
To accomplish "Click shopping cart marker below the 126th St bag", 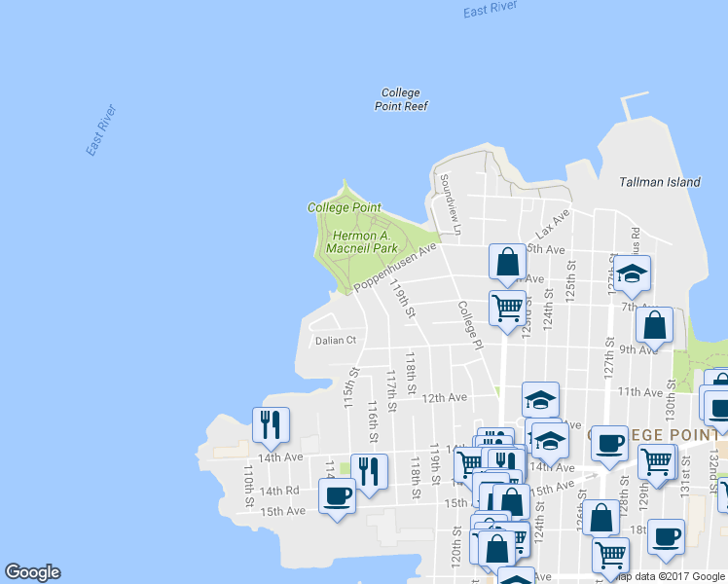I will coord(611,557).
